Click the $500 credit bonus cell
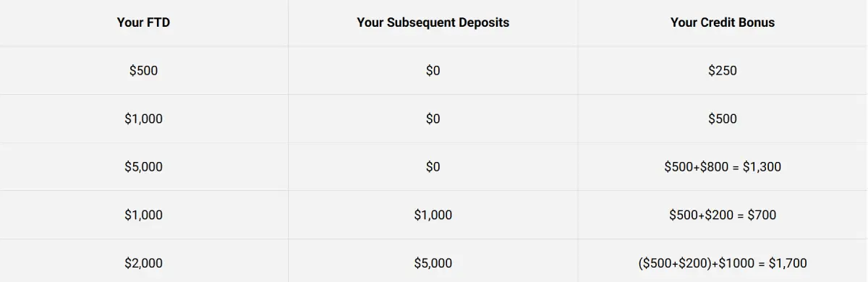Viewport: 868px width, 282px height. (x=723, y=119)
